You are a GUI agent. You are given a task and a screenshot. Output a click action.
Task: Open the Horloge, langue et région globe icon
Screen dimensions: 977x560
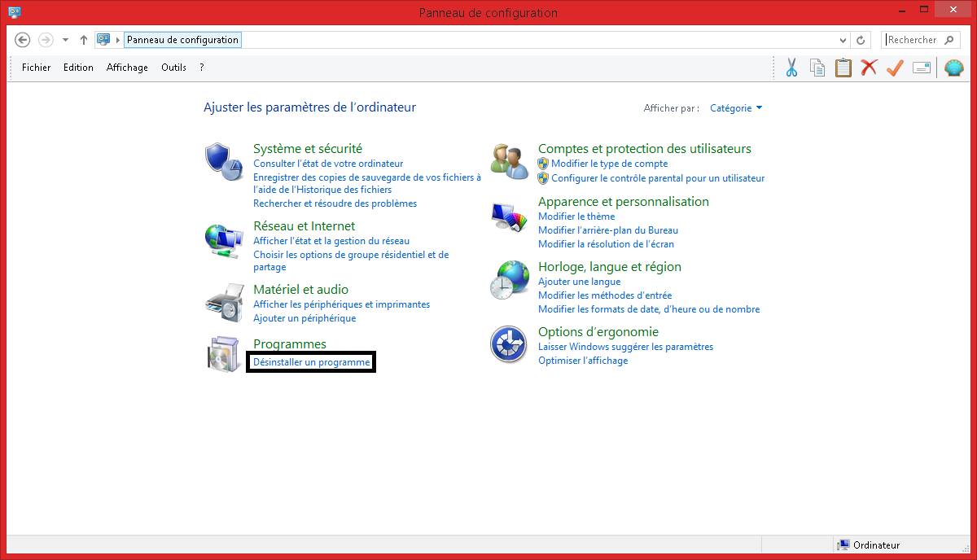[509, 280]
